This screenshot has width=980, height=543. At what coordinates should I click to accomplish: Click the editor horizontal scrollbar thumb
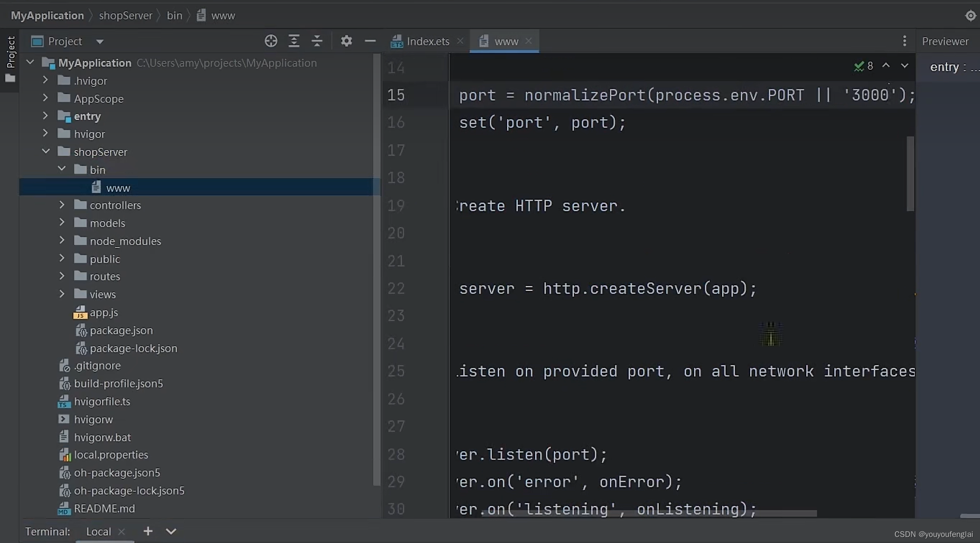click(x=649, y=513)
